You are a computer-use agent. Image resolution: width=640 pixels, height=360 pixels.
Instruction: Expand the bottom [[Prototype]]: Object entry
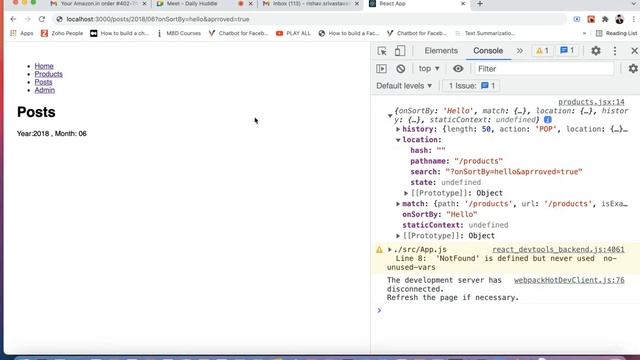pyautogui.click(x=398, y=236)
